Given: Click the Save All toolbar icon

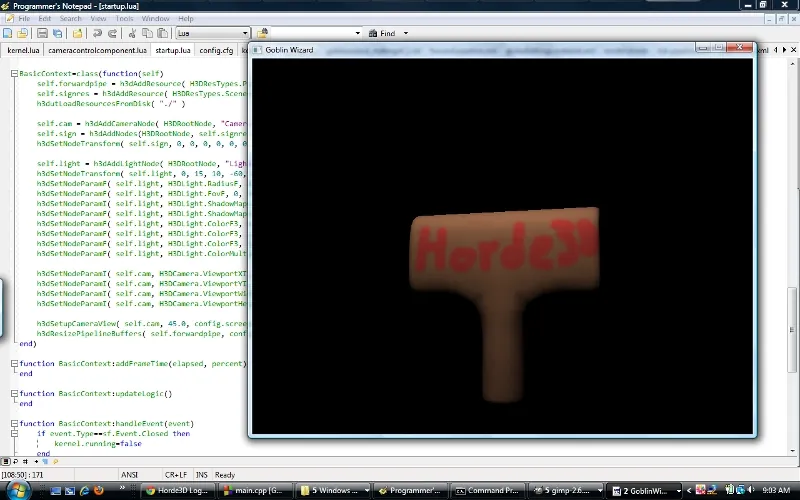Looking at the screenshot, I should [57, 33].
